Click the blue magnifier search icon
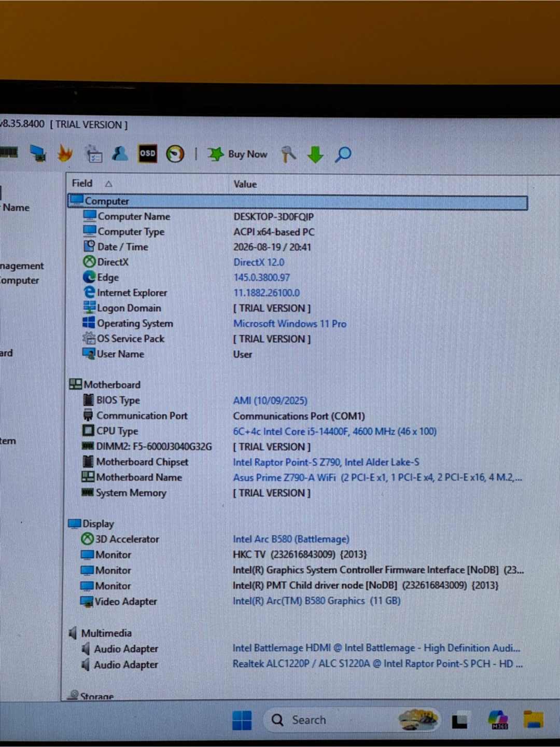This screenshot has height=747, width=560. (343, 154)
